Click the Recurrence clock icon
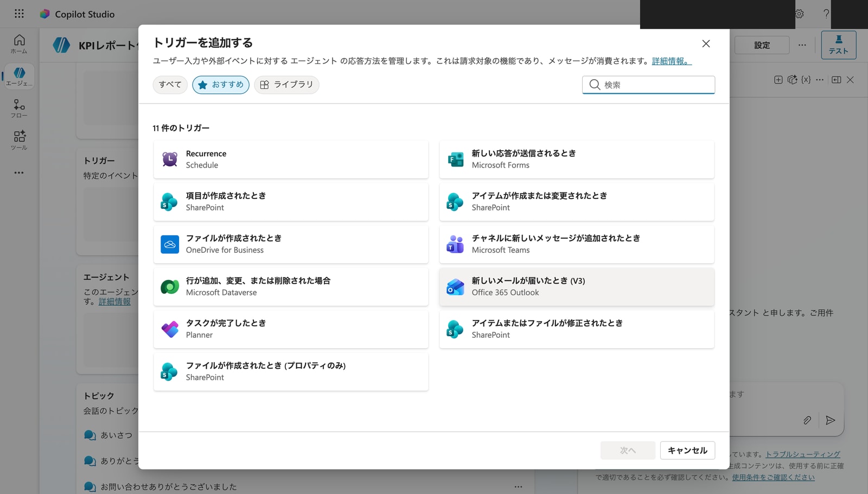 170,159
